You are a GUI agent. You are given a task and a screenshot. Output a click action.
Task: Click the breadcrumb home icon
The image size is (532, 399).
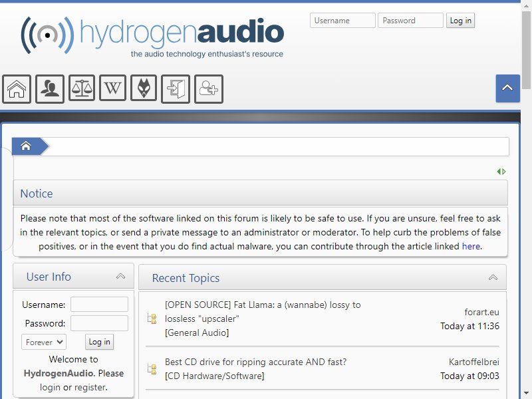[x=26, y=146]
